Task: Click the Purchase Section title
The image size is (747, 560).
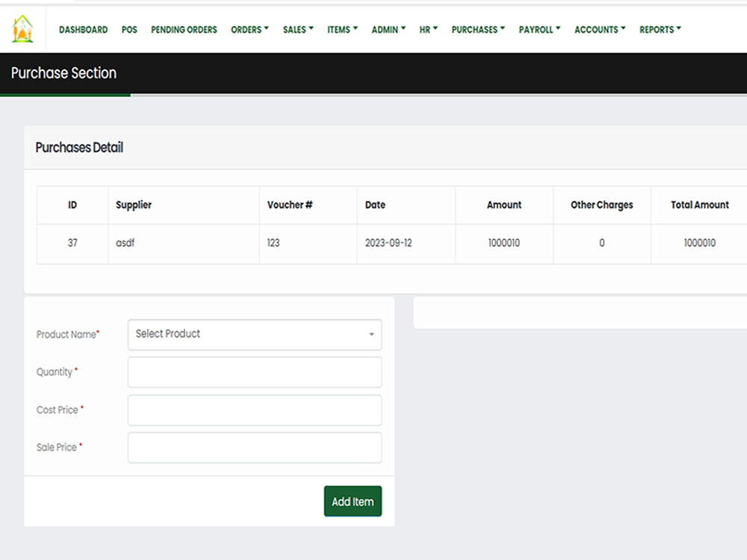Action: (63, 73)
